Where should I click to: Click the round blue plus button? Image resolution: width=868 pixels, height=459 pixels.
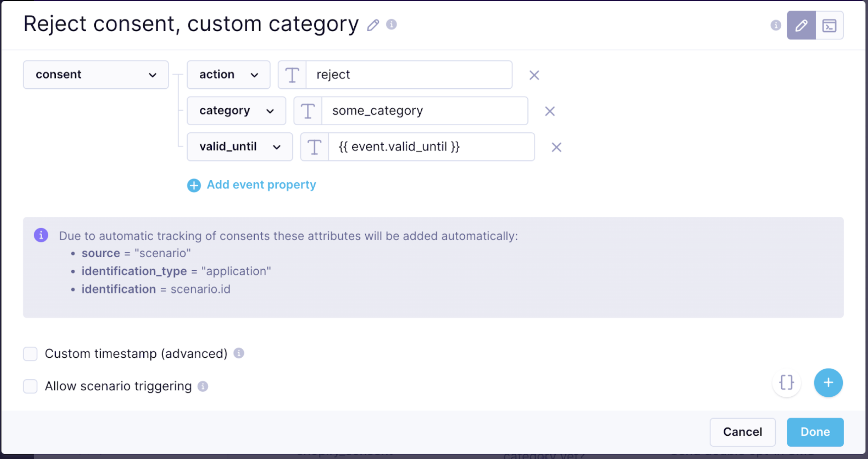pos(828,383)
